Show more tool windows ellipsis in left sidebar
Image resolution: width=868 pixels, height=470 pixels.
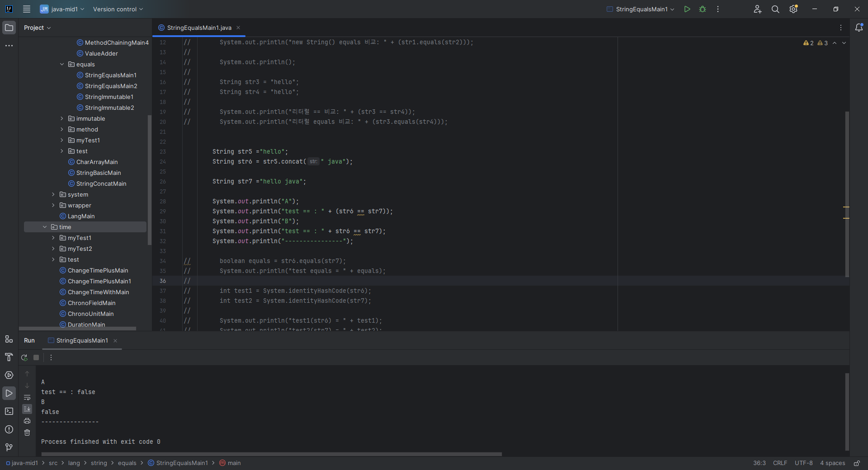click(x=9, y=46)
